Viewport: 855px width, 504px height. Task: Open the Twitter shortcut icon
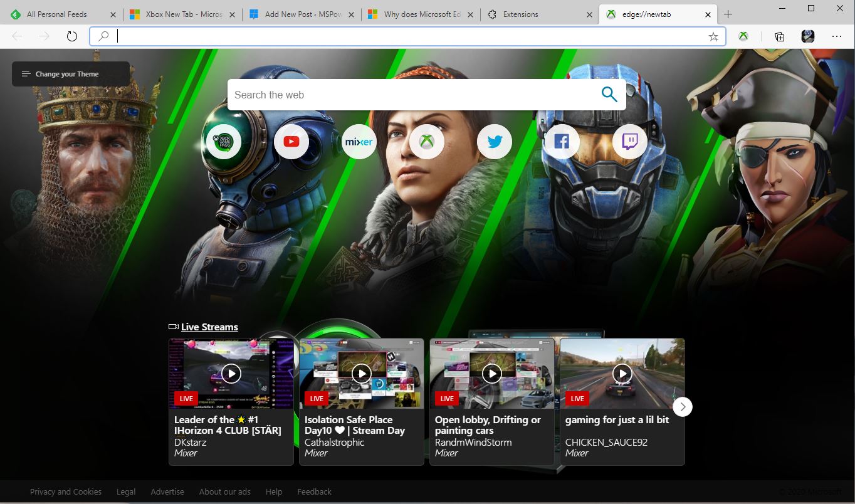pyautogui.click(x=495, y=142)
